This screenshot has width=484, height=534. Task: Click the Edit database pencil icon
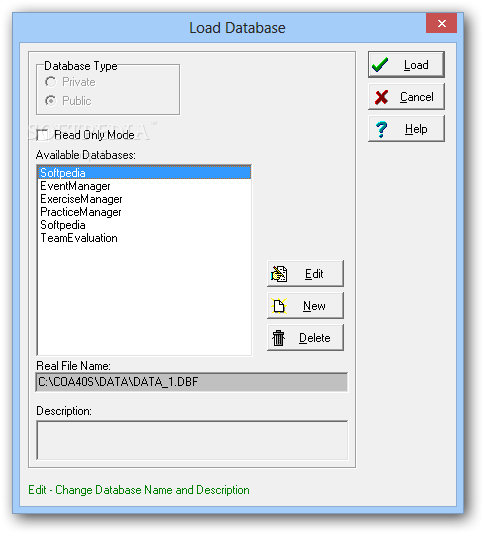[279, 274]
